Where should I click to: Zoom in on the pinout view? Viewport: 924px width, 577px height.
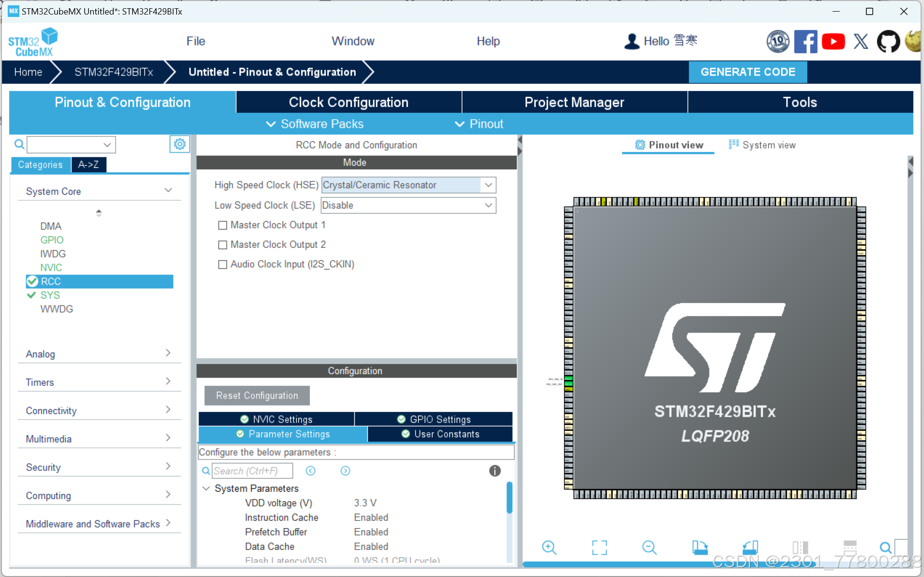tap(549, 547)
